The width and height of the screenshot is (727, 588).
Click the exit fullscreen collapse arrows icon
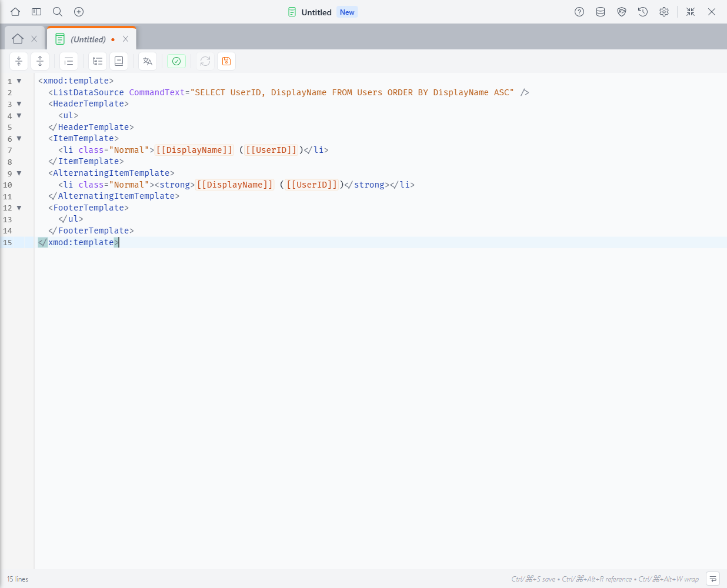click(x=691, y=12)
